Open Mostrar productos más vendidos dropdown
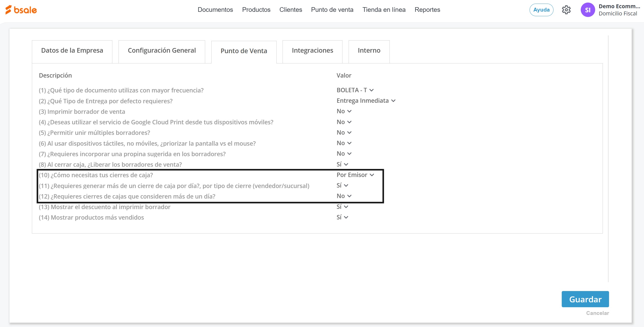This screenshot has height=327, width=644. coord(342,217)
